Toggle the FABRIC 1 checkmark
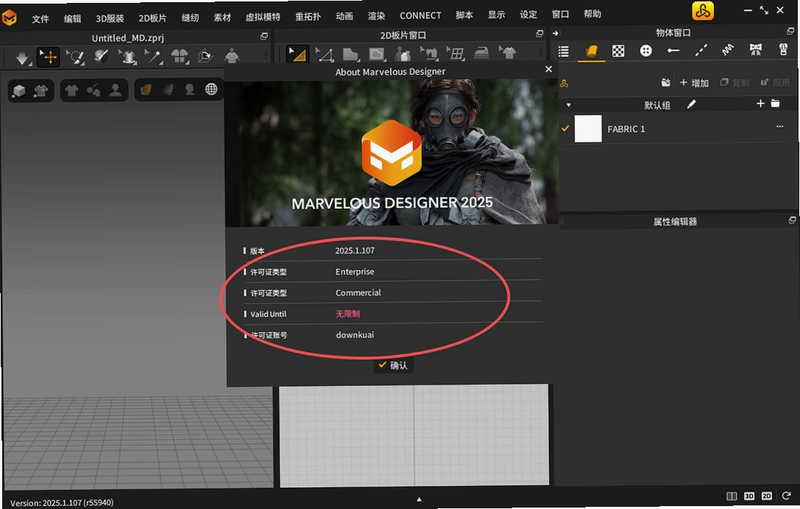800x509 pixels. (x=565, y=129)
